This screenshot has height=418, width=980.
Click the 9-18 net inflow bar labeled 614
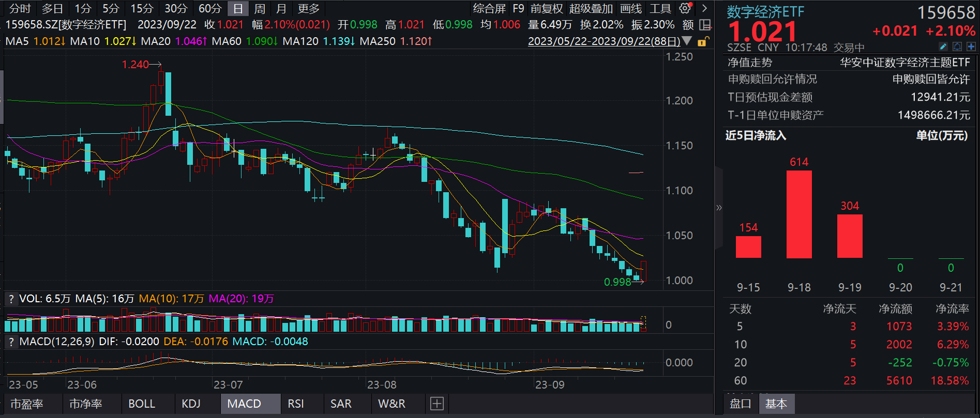(x=799, y=214)
